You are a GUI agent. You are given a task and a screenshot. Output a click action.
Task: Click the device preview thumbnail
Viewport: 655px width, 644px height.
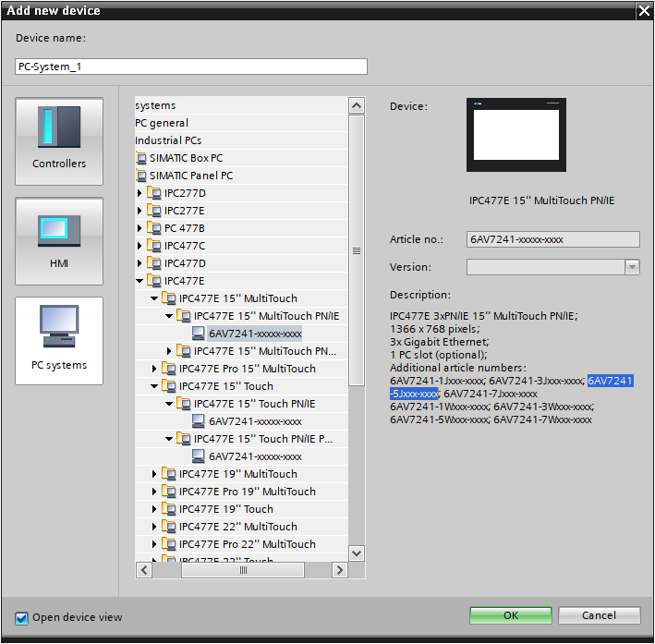click(x=516, y=135)
